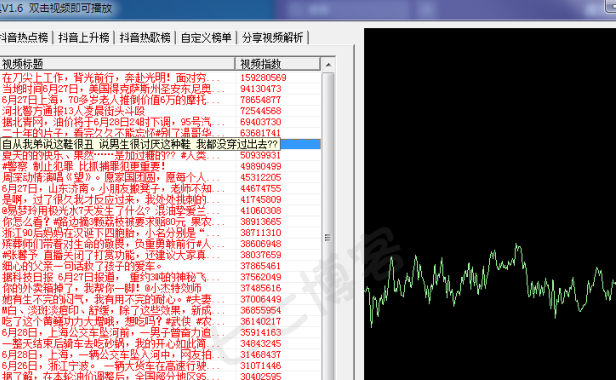616x380 pixels.
Task: Click the index value 37485616
Action: tap(261, 288)
